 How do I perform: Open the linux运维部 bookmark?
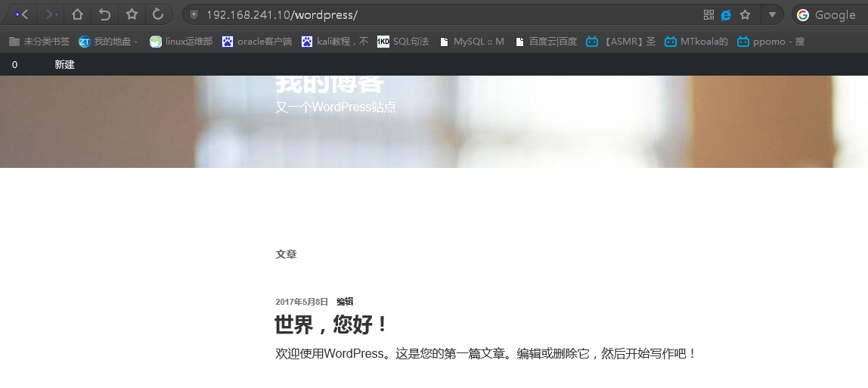181,42
